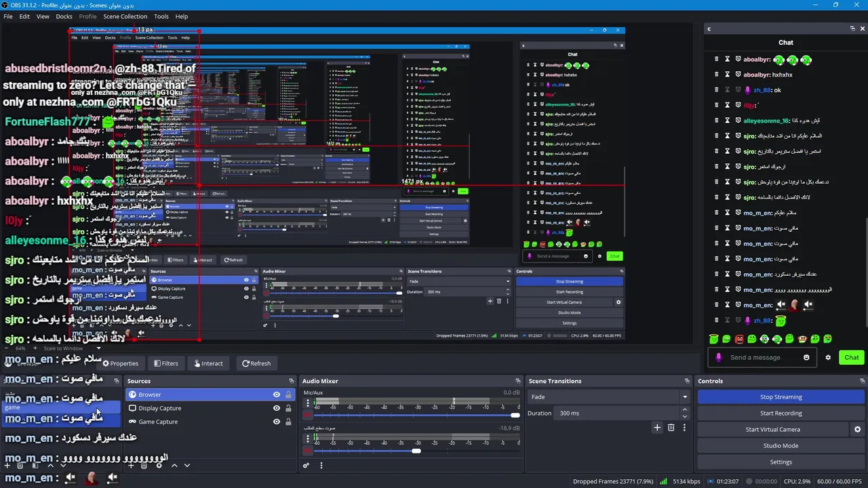Enable Studio Mode
This screenshot has width=868, height=488.
[781, 446]
